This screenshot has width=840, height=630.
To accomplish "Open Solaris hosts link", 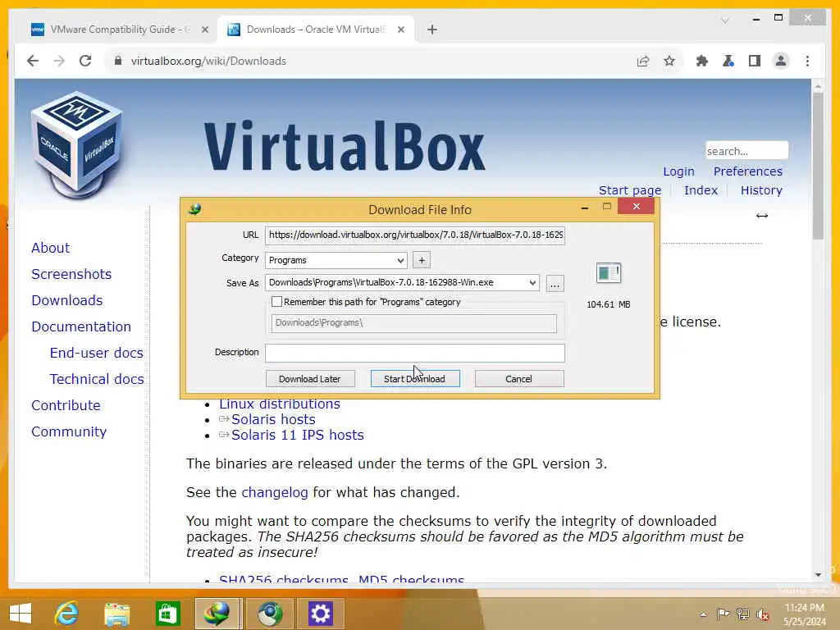I will click(273, 419).
